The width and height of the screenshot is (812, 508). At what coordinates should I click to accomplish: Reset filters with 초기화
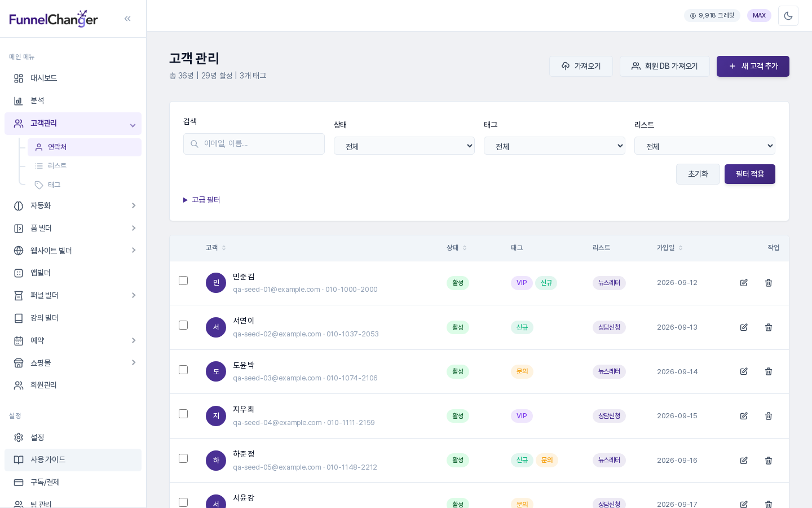coord(698,174)
